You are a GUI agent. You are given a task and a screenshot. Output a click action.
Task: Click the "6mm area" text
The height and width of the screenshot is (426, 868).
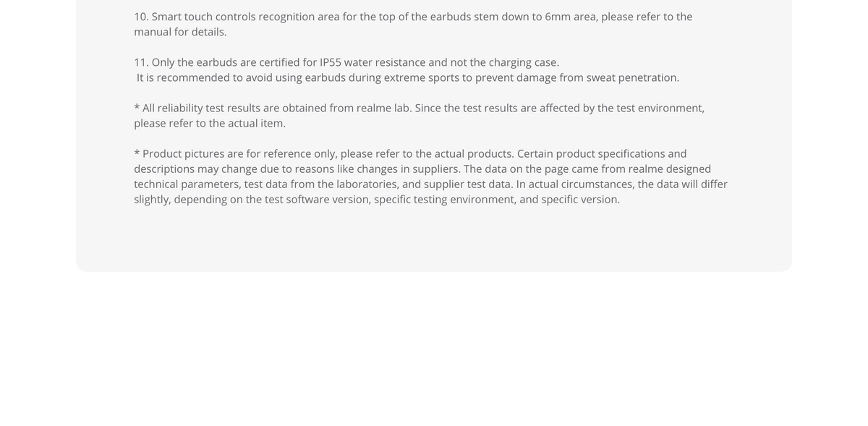click(x=571, y=17)
